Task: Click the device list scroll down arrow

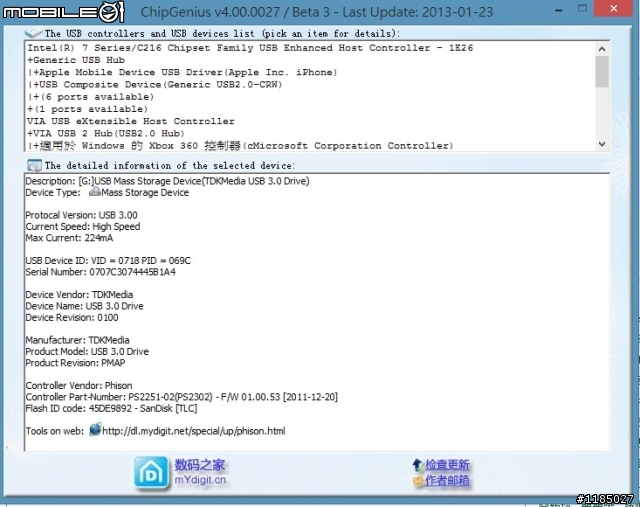Action: coord(602,144)
